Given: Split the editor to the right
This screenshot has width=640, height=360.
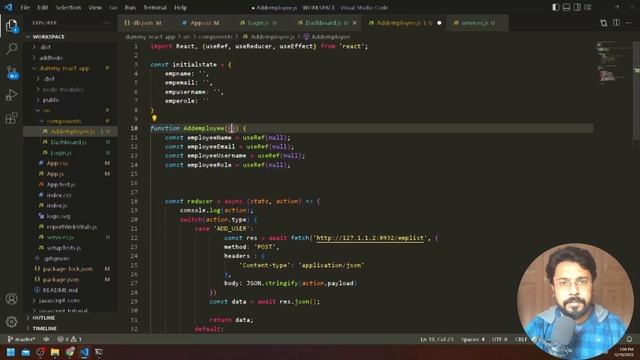Looking at the screenshot, I should point(616,23).
